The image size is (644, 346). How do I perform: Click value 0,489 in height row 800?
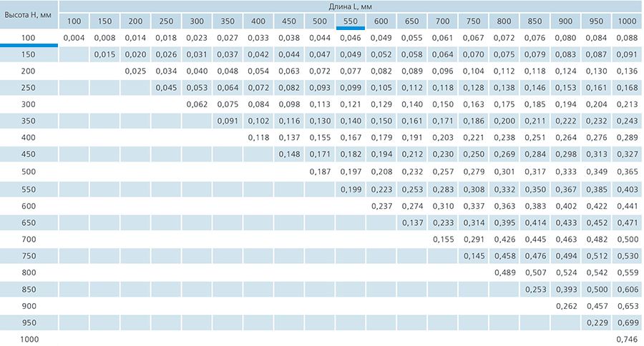pos(504,272)
